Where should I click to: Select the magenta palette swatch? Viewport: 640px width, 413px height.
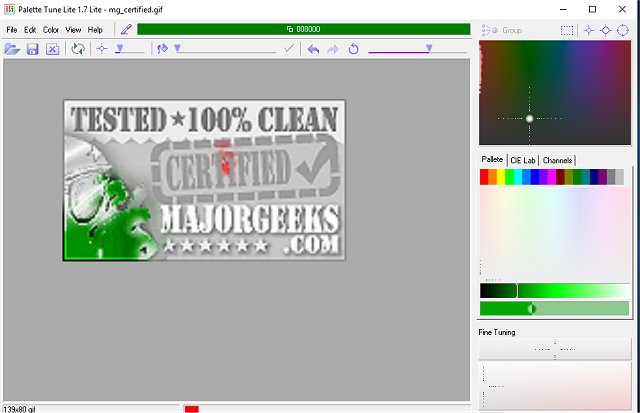coord(552,177)
